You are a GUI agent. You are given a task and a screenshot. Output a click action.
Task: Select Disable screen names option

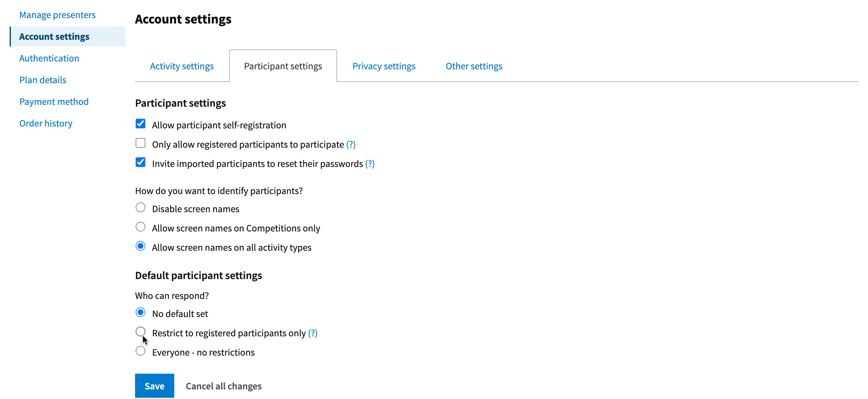(x=140, y=208)
